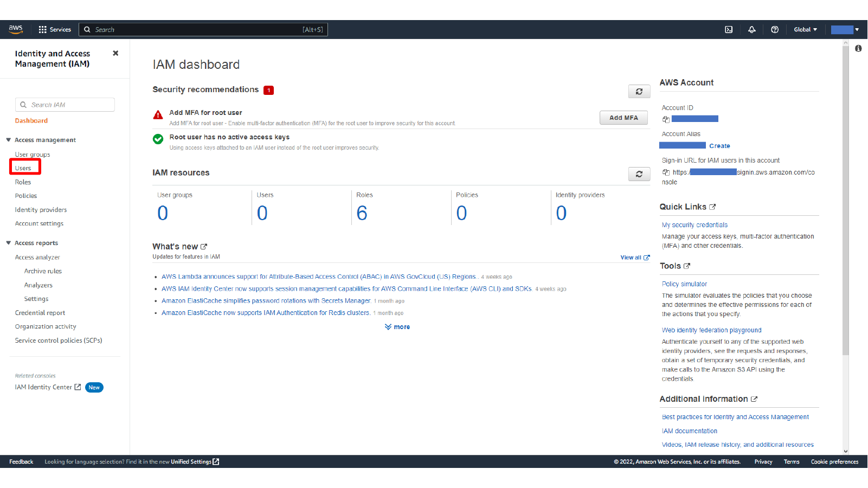Open the notifications bell
Screen dimensions: 868x488
[752, 30]
